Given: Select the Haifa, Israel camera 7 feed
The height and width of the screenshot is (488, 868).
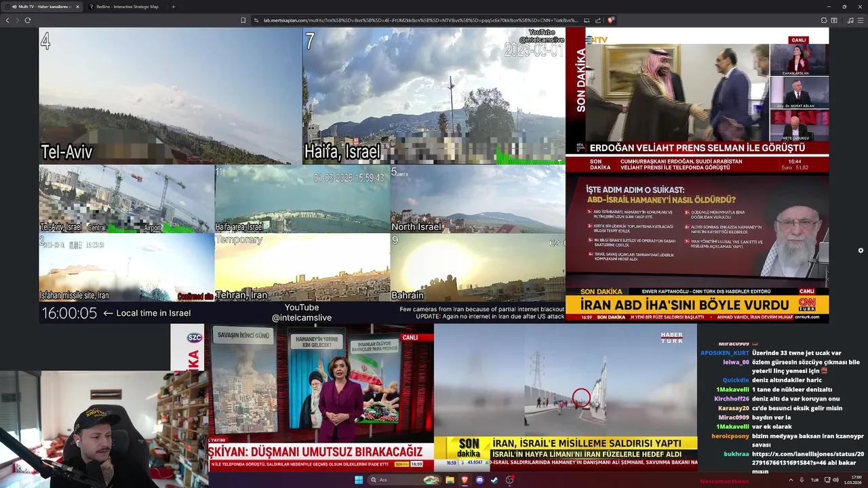Looking at the screenshot, I should (434, 96).
